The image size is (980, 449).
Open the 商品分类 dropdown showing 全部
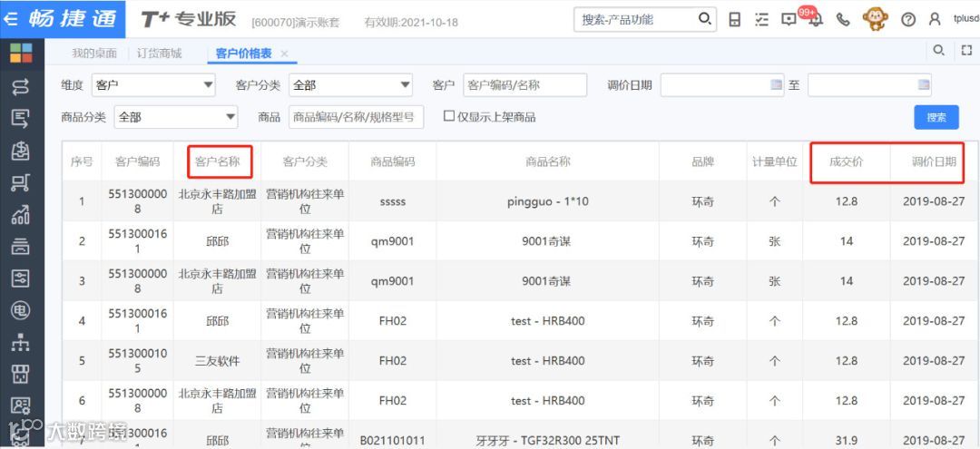point(176,117)
